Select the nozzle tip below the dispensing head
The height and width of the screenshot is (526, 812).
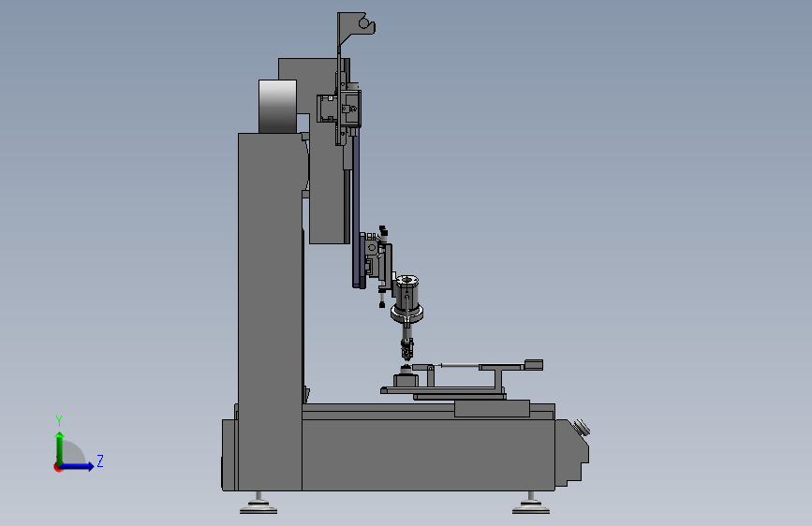pos(407,350)
